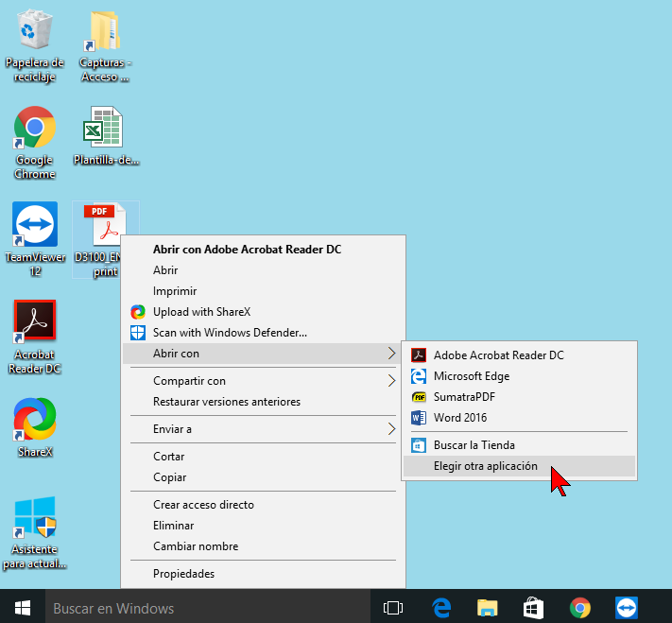Screen dimensions: 672x623
Task: Open with SumatraPDF in submenu
Action: [x=520, y=397]
